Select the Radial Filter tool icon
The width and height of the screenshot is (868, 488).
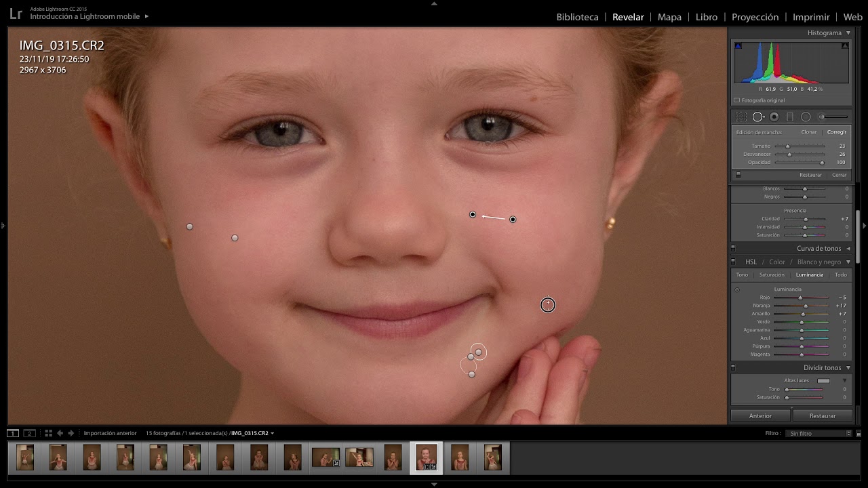[806, 117]
